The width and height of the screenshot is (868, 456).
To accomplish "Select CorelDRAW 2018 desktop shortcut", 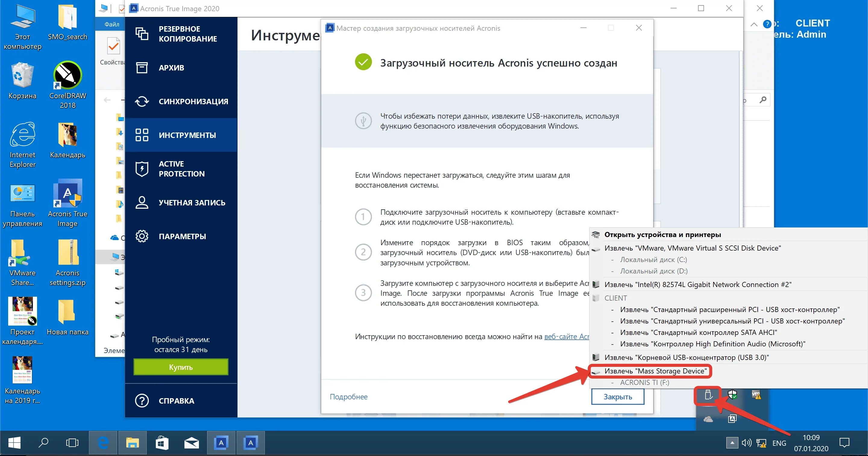I will pos(68,85).
